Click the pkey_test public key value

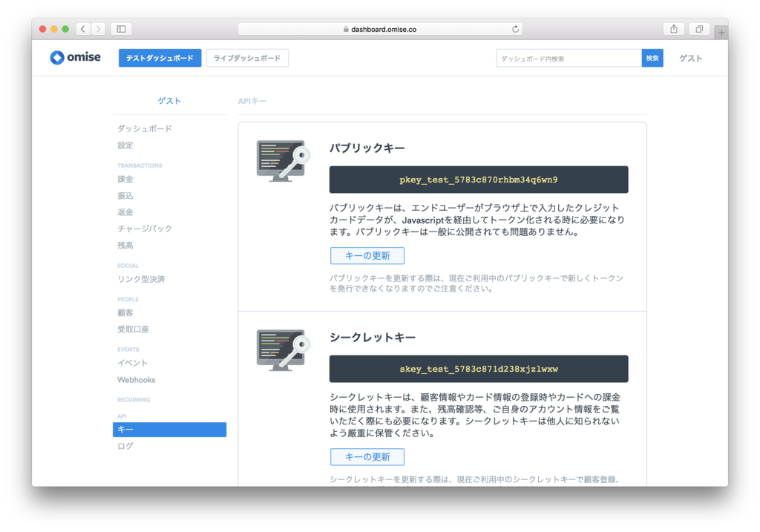click(x=479, y=180)
